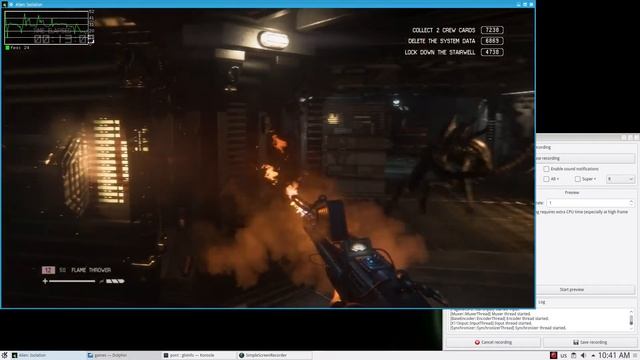This screenshot has width=640, height=360.
Task: Enable sound notifications checkbox
Action: pos(546,169)
